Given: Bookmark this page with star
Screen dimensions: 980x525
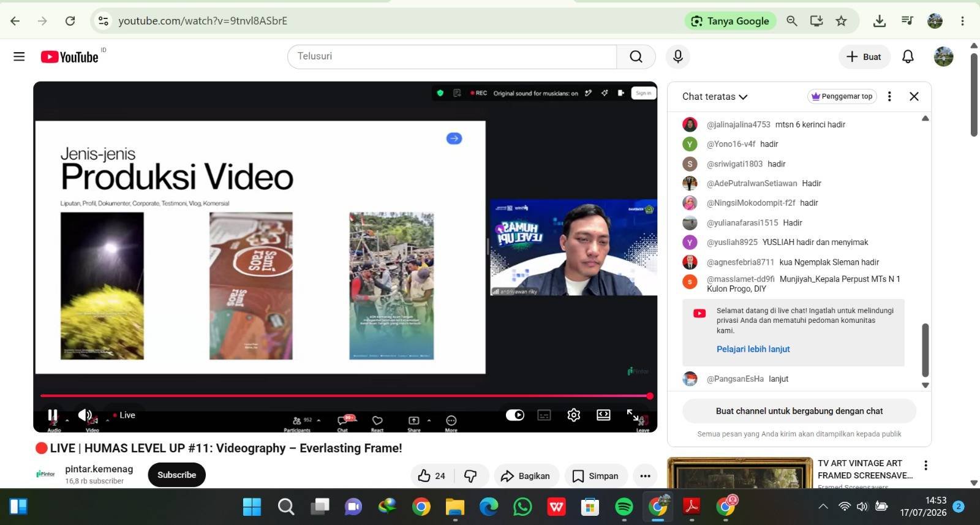Looking at the screenshot, I should coord(841,21).
